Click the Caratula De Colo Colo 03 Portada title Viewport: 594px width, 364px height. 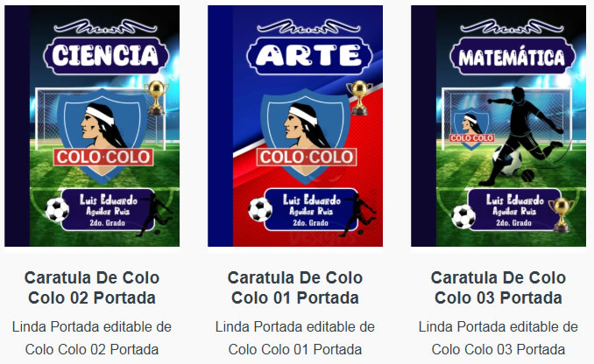pos(499,288)
